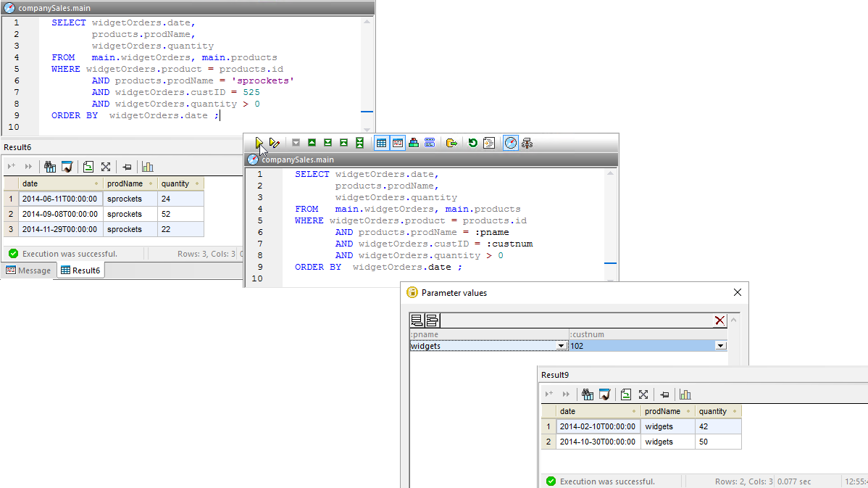The width and height of the screenshot is (868, 488).
Task: Open options wrench and hammer icon
Action: pos(527,143)
